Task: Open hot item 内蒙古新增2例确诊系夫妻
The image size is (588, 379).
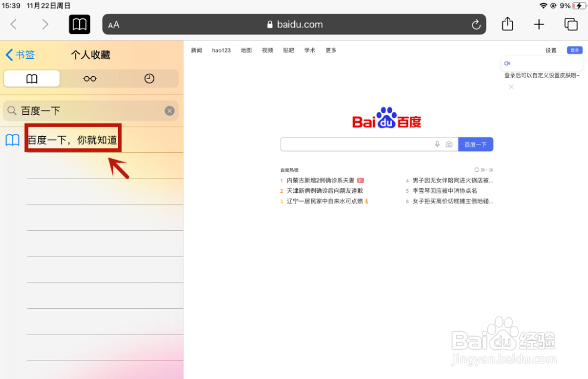Action: (x=321, y=180)
